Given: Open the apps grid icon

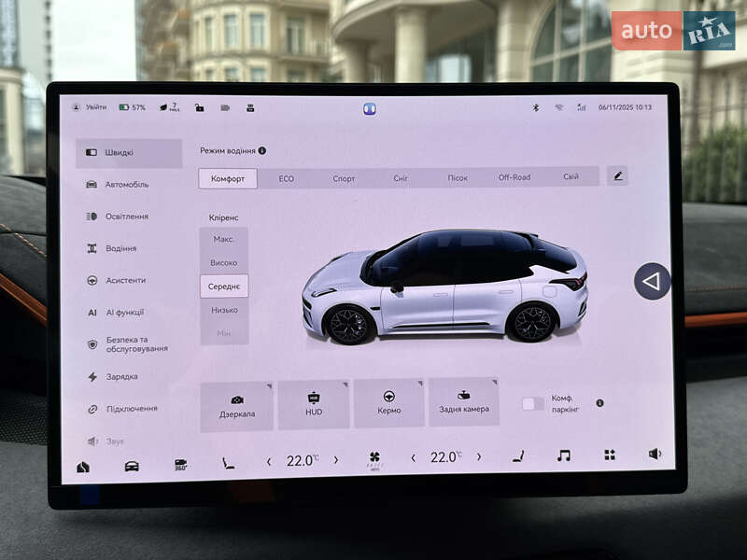Looking at the screenshot, I should point(610,455).
